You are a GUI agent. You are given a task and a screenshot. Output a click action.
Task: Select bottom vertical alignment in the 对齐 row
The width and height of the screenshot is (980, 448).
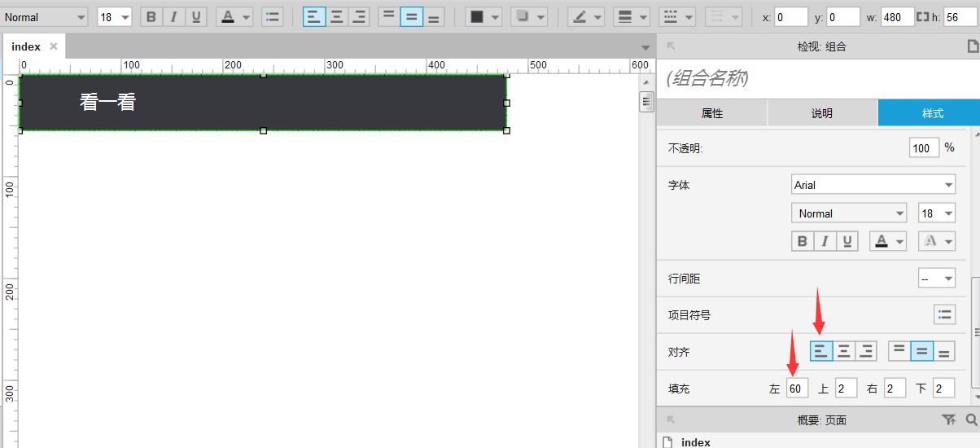944,351
